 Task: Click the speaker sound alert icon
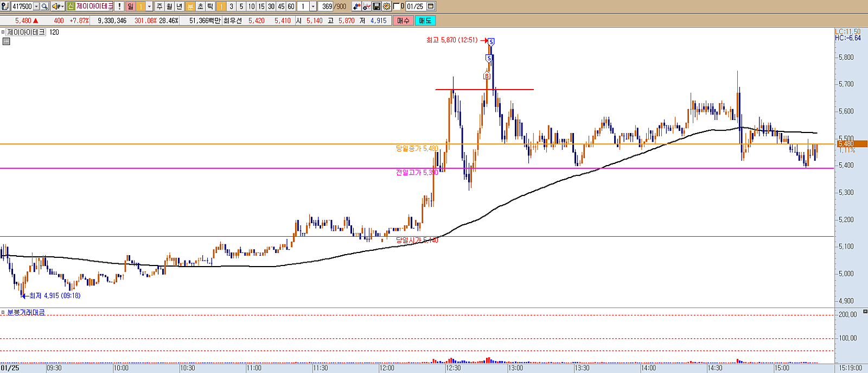(58, 7)
